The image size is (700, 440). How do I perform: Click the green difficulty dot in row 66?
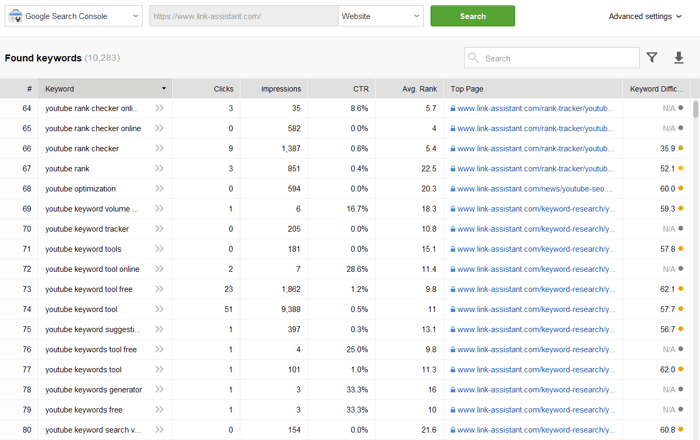[x=681, y=148]
